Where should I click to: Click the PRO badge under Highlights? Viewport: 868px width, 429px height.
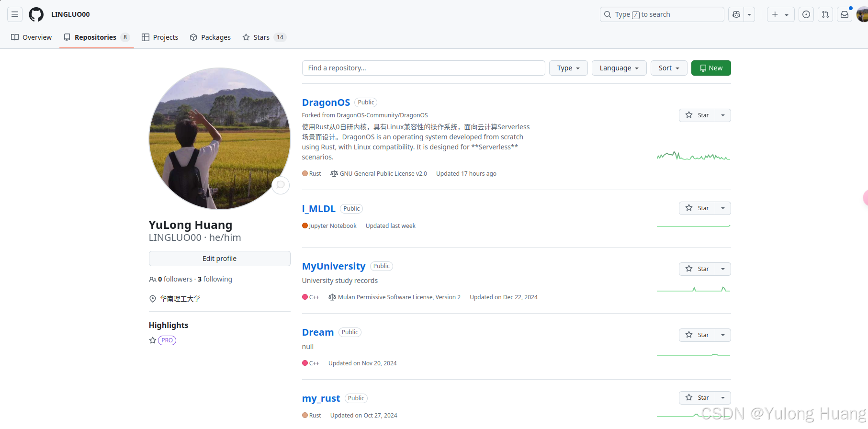click(x=167, y=340)
